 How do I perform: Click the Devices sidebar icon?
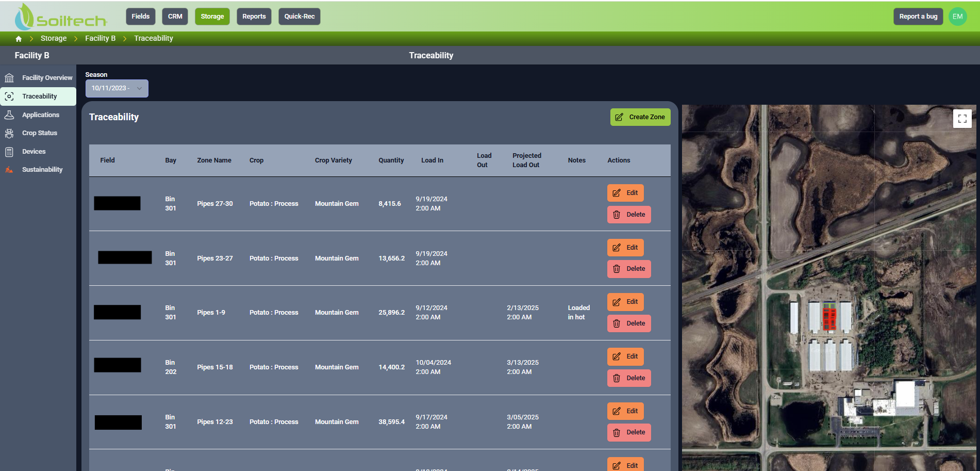click(9, 152)
